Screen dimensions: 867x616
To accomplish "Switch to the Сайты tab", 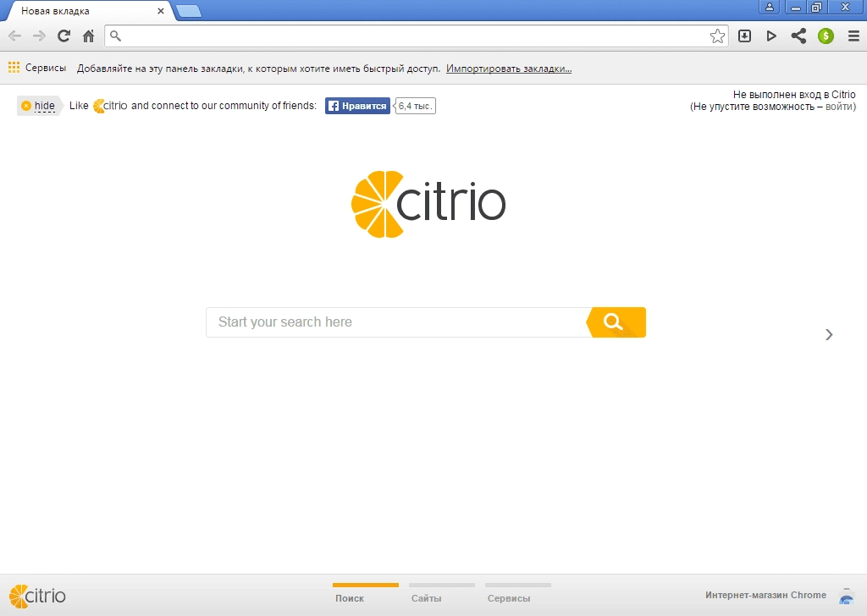I will click(x=441, y=594).
